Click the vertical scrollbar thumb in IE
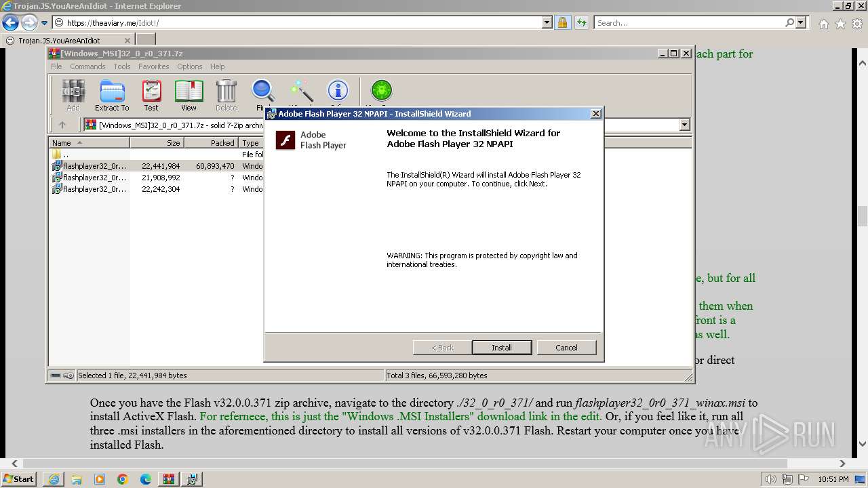This screenshot has width=868, height=488. (x=862, y=217)
